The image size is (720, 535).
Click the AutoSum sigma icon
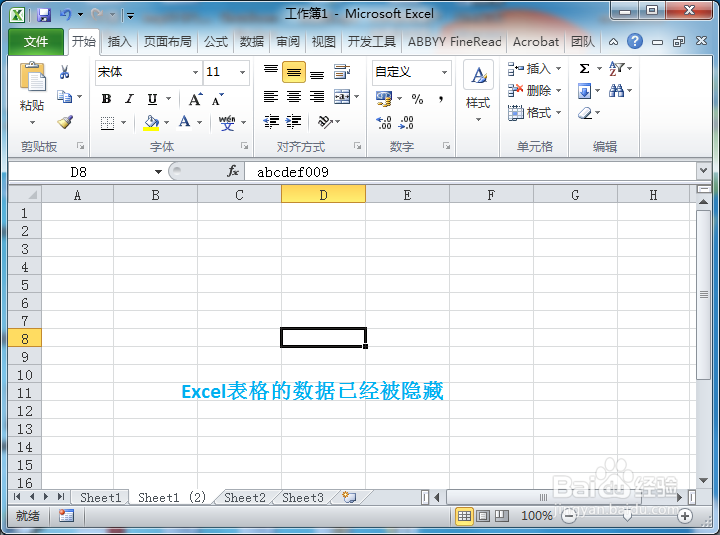click(x=584, y=69)
